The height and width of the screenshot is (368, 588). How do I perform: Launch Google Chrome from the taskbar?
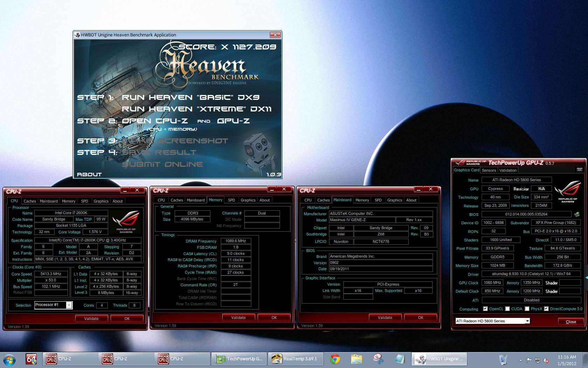(x=335, y=359)
